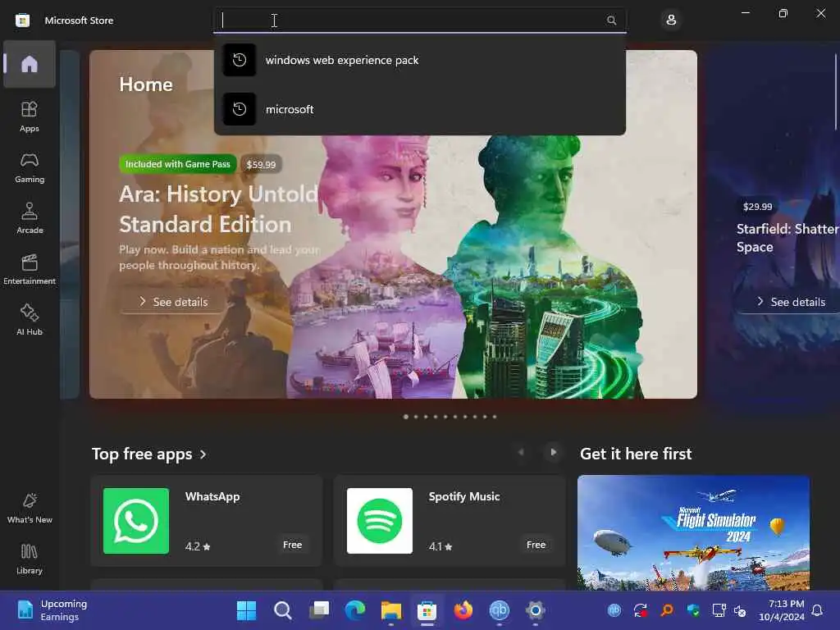
Task: Open Settings gear from taskbar
Action: point(535,610)
